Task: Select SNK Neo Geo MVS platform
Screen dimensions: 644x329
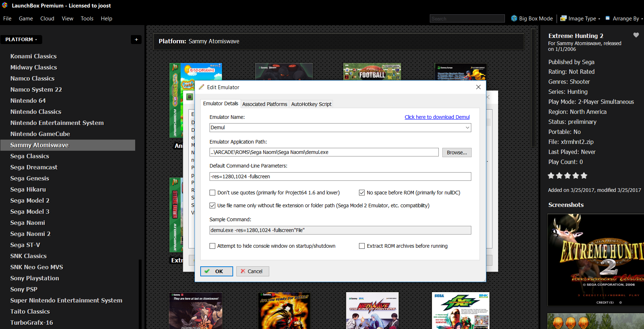Action: [x=36, y=267]
